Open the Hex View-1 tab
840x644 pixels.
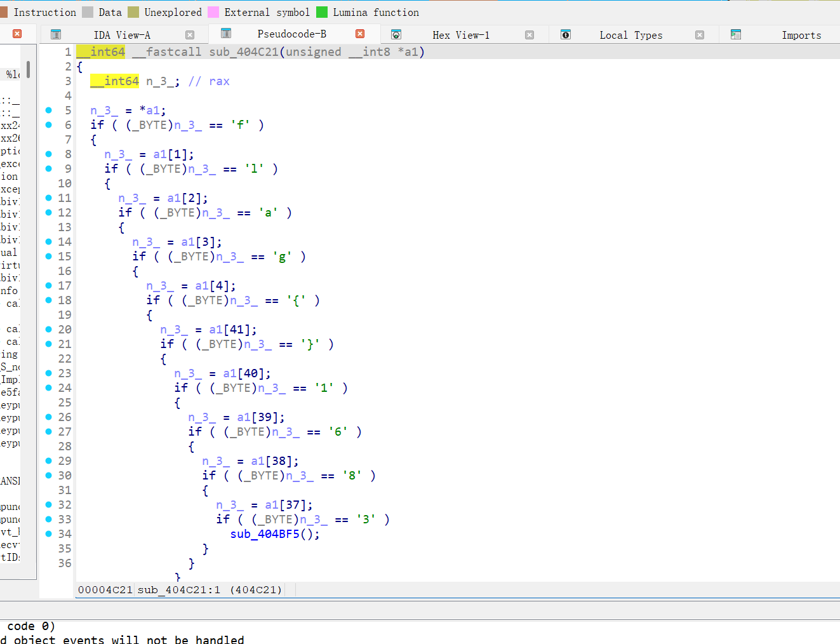tap(461, 35)
